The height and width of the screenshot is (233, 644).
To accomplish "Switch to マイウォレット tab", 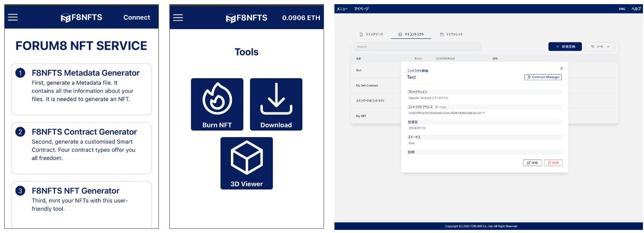I will click(451, 34).
